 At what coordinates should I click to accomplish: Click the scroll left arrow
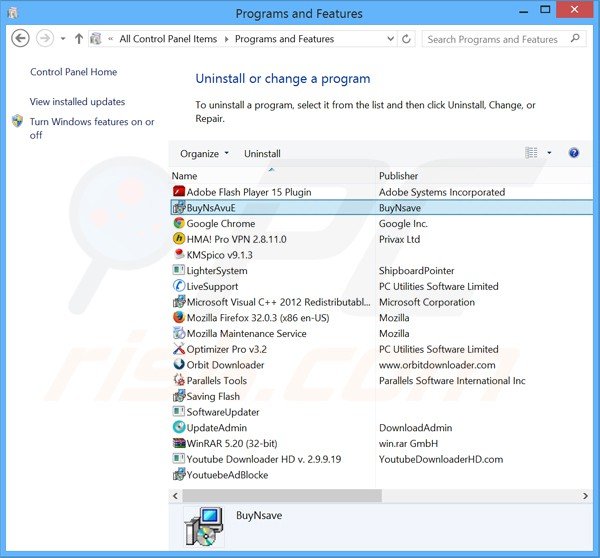[x=175, y=496]
